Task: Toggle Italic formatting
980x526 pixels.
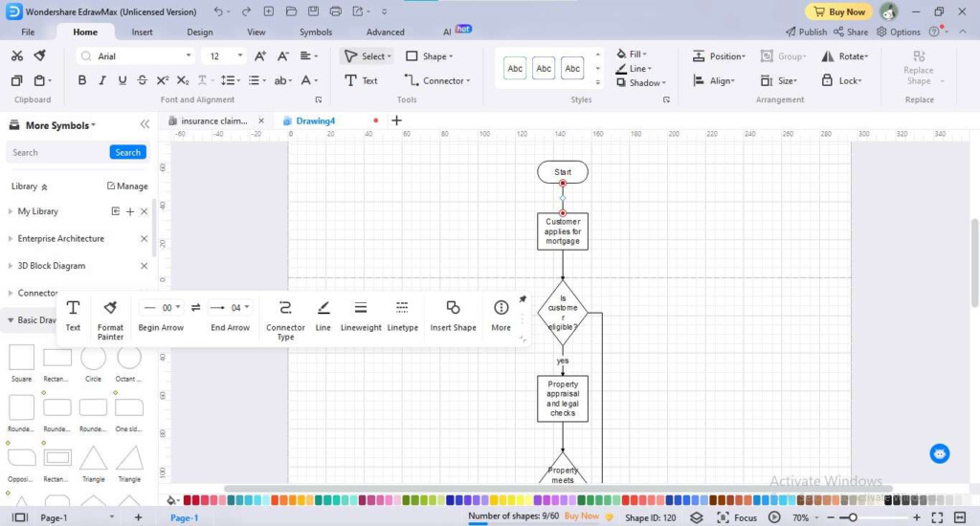Action: (x=101, y=80)
